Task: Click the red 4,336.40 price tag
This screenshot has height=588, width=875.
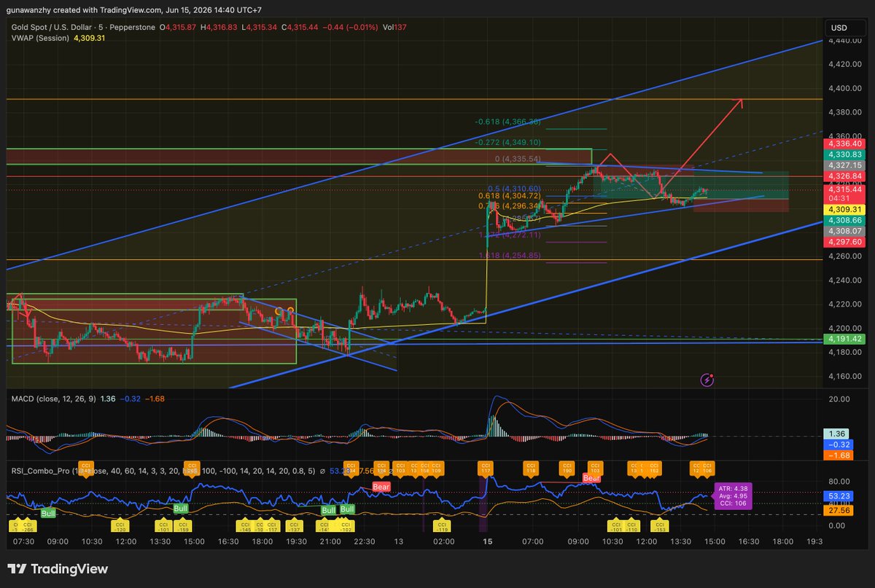Action: coord(843,145)
